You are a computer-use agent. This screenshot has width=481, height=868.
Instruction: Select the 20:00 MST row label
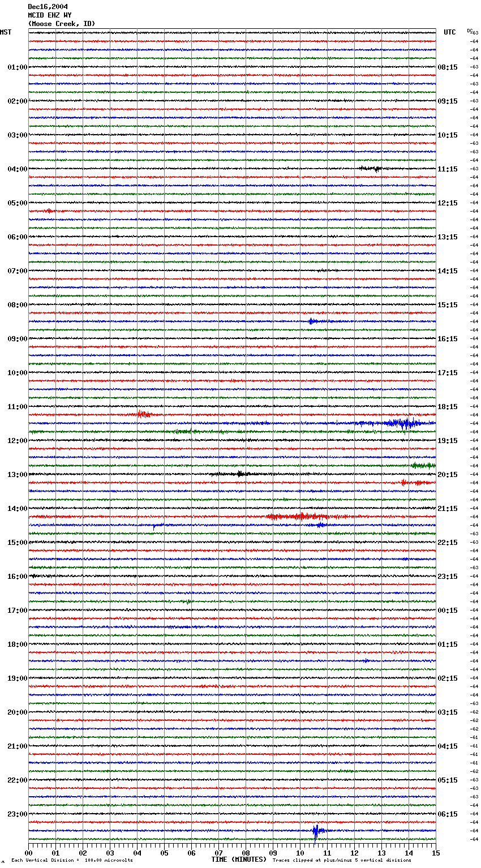coord(18,712)
